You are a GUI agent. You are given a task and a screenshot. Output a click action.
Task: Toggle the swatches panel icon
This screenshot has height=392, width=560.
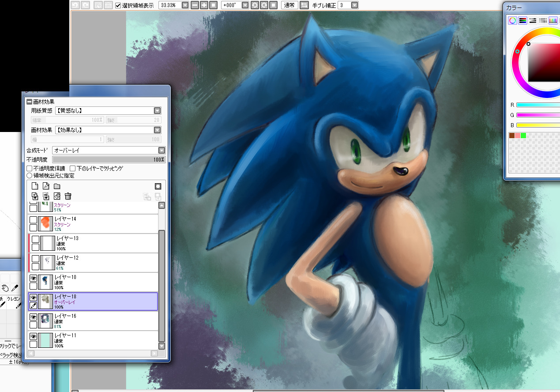553,20
